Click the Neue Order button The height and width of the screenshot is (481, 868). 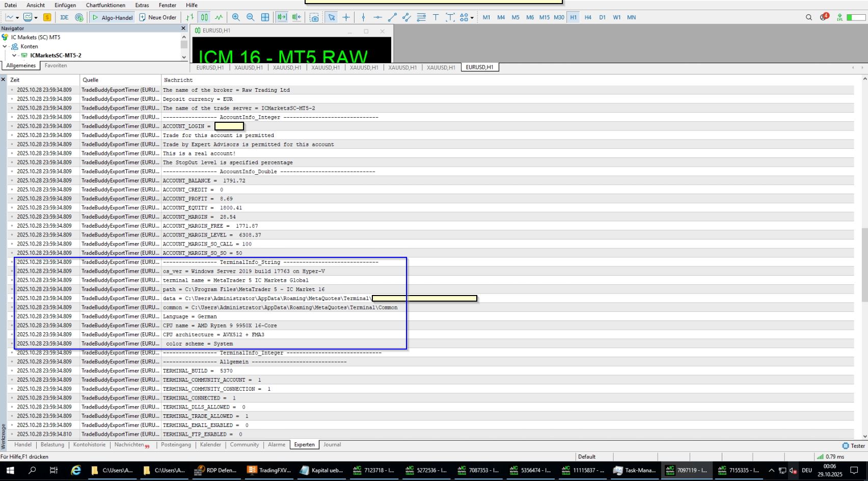(x=158, y=17)
